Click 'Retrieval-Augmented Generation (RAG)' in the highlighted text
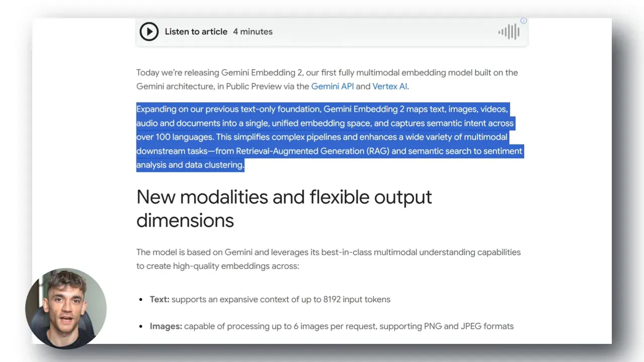 (x=312, y=151)
